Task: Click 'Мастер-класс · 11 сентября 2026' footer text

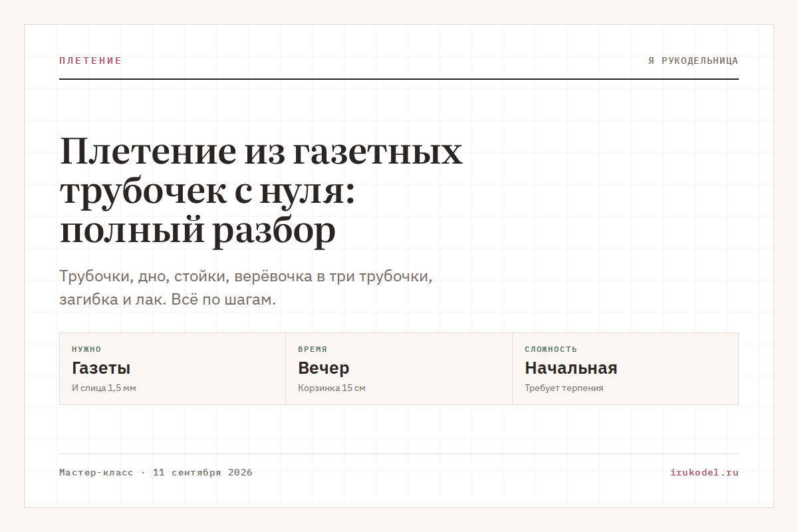Action: [156, 473]
